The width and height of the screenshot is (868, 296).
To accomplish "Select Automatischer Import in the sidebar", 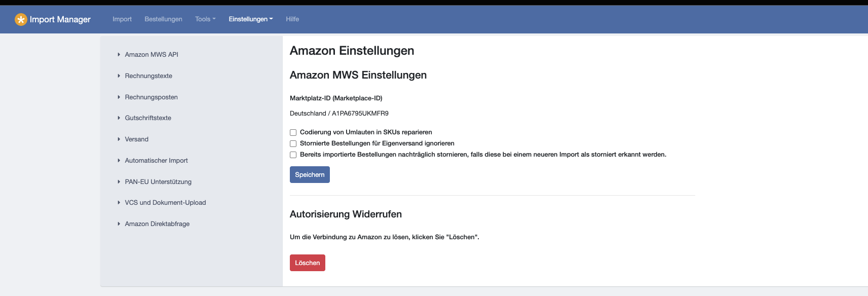I will [x=156, y=160].
